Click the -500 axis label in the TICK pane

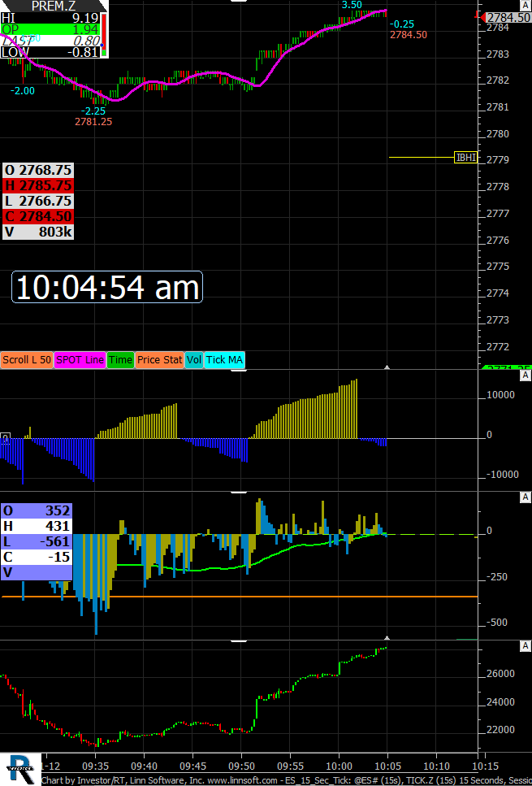(496, 623)
